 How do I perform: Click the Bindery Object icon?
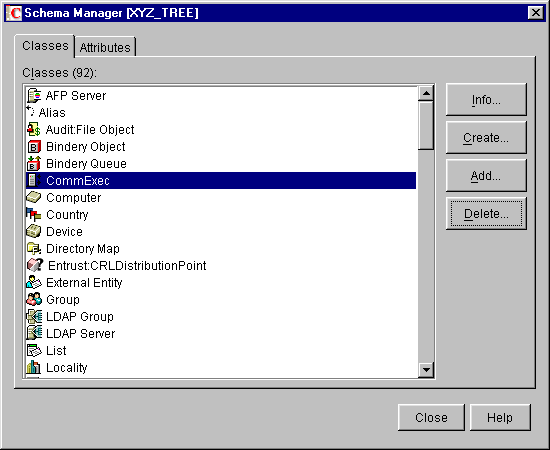34,147
